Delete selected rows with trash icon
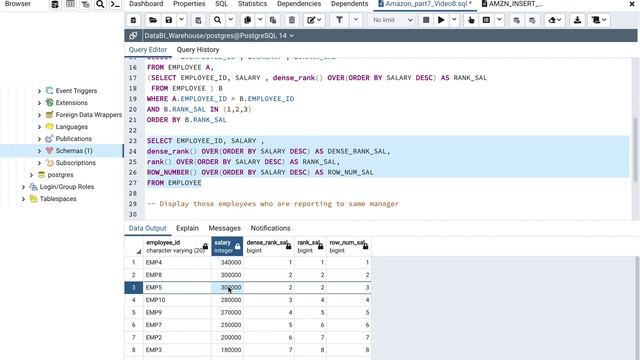This screenshot has width=640, height=360. point(292,20)
